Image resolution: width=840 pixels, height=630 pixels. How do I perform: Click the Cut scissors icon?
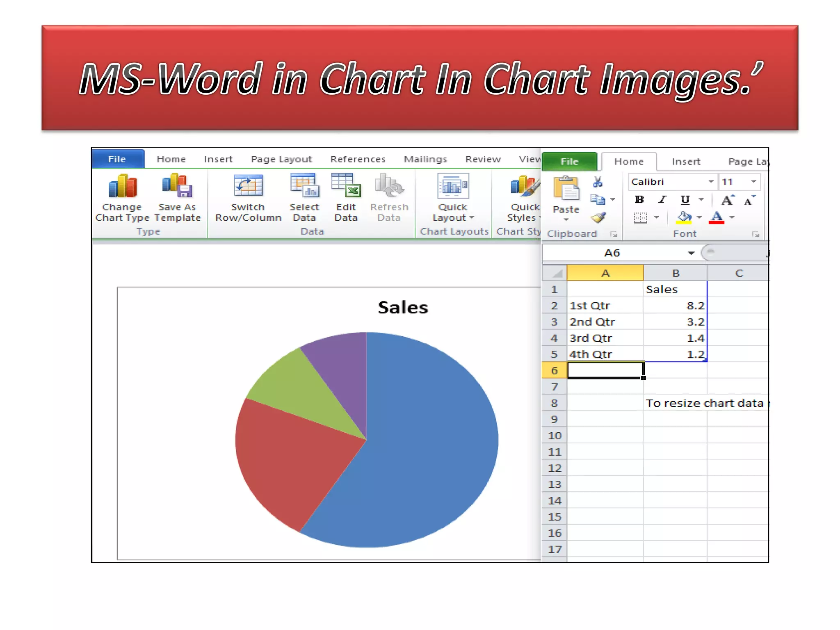click(598, 182)
